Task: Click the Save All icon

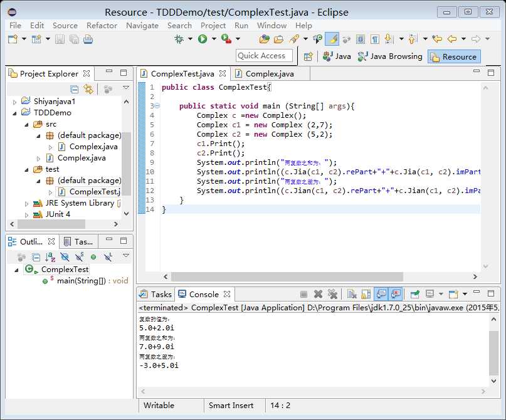Action: (x=74, y=39)
